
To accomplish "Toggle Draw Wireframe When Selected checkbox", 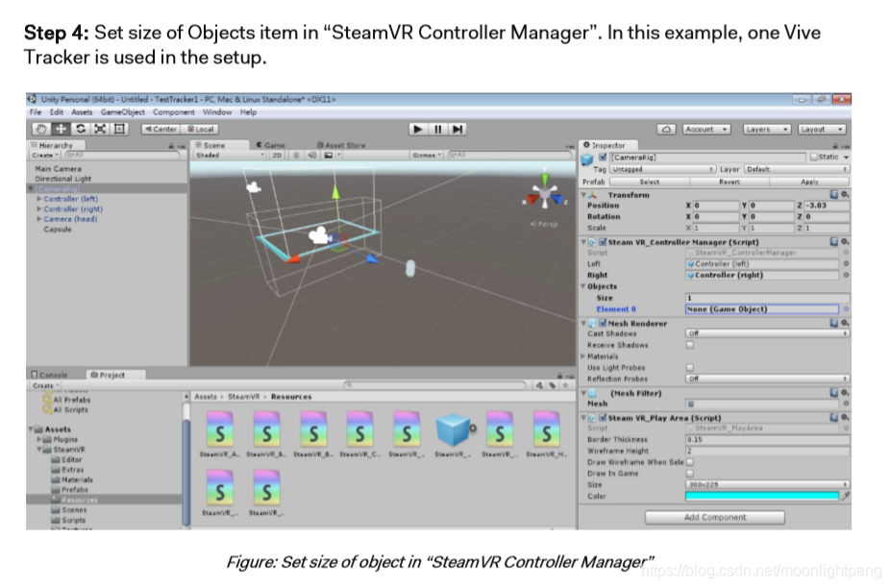I will (690, 462).
